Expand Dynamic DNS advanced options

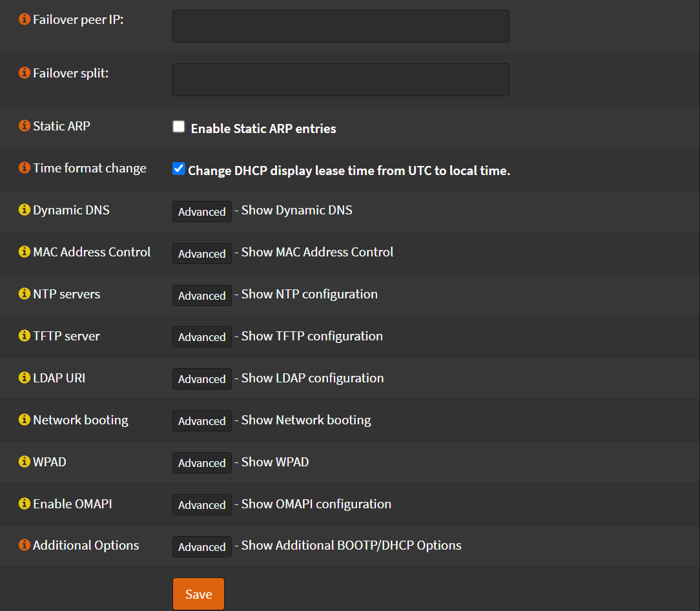coord(201,211)
